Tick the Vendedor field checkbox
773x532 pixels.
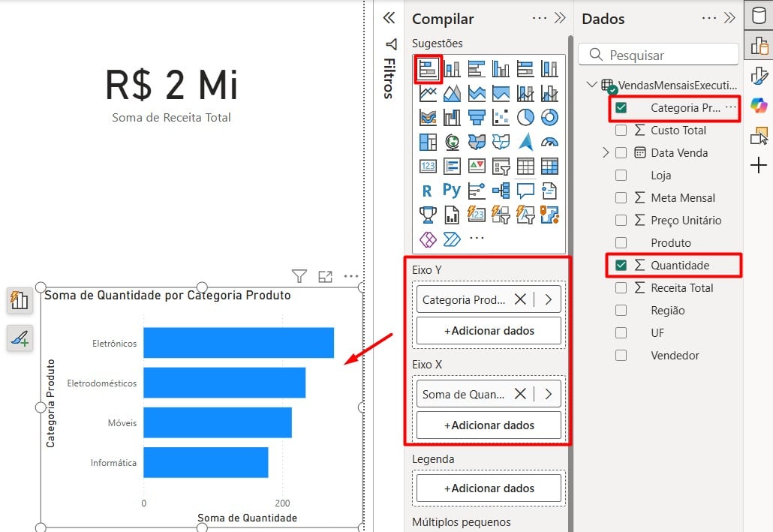(x=621, y=356)
